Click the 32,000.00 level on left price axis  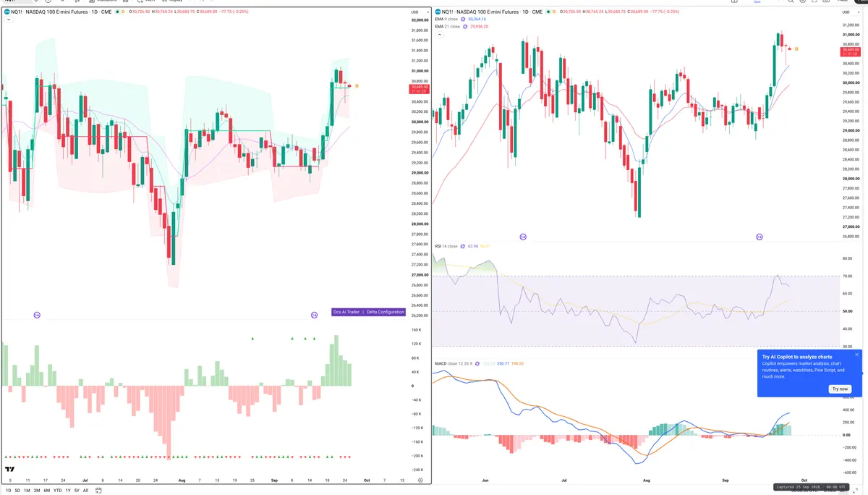pyautogui.click(x=419, y=20)
